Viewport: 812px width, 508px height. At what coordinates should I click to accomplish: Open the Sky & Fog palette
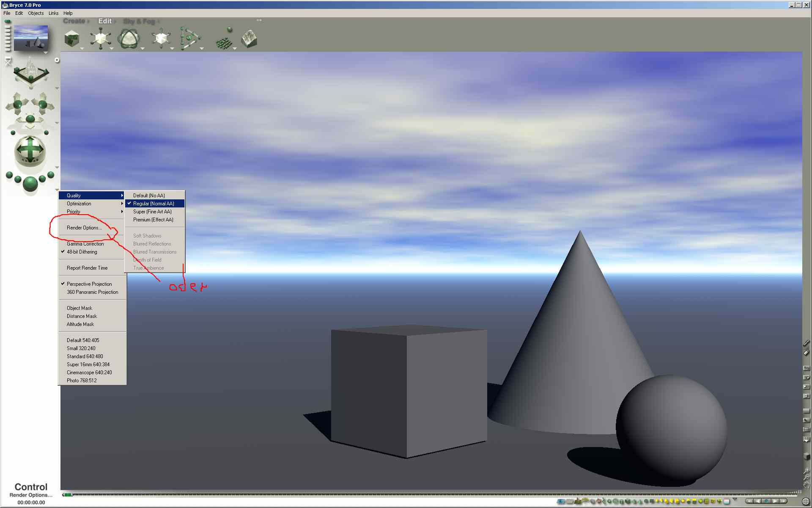pyautogui.click(x=139, y=21)
